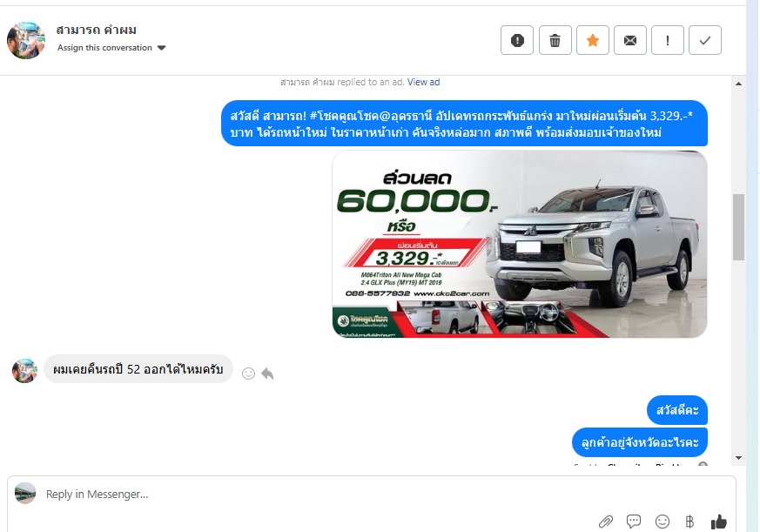Viewport: 760px width, 532px height.
Task: Click customer avatar beside incoming message
Action: (x=24, y=371)
